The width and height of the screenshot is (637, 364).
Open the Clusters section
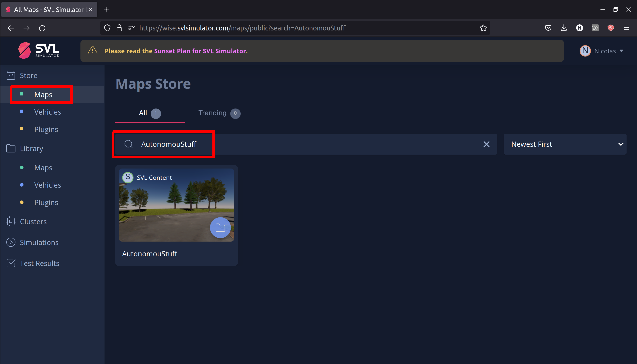[33, 222]
